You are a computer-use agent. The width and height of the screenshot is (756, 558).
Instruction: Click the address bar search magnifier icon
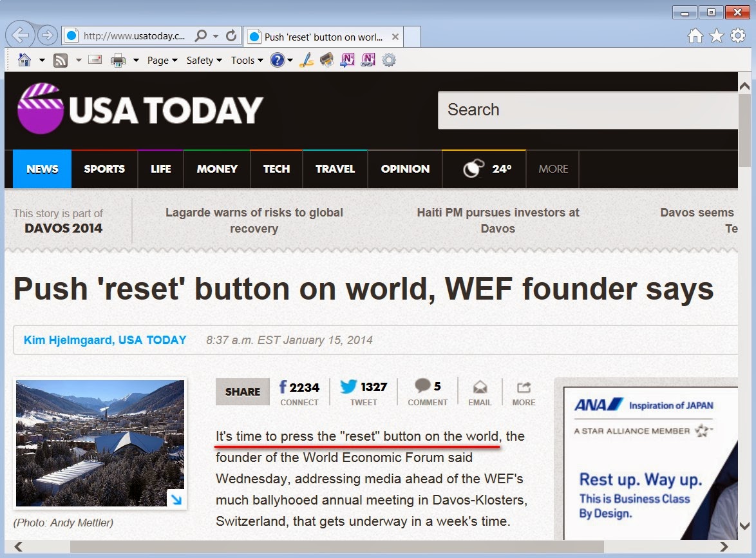click(200, 35)
